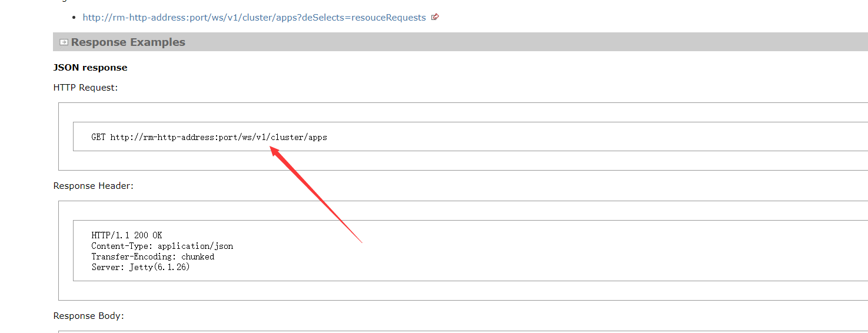Click the Transfer-Encoding: chunked line
The image size is (868, 333).
[153, 257]
